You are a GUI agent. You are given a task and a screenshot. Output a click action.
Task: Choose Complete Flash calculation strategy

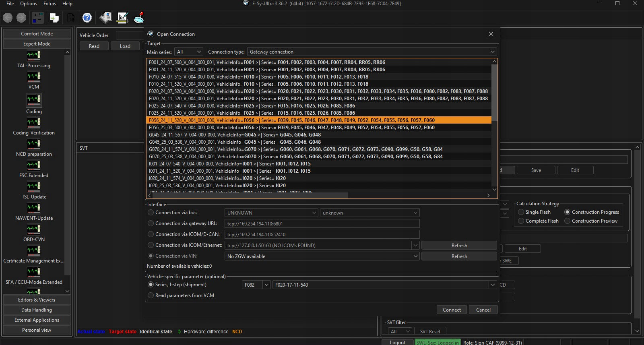pos(521,221)
